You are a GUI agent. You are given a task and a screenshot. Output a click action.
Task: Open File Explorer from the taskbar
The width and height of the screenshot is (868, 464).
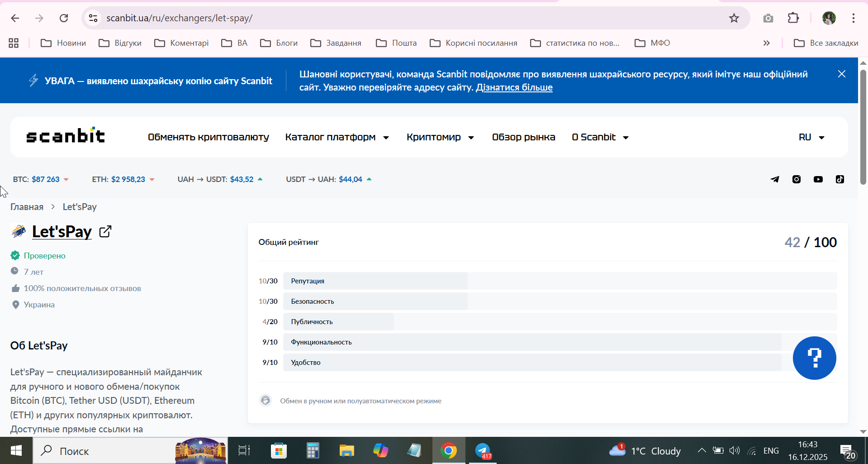tap(346, 451)
